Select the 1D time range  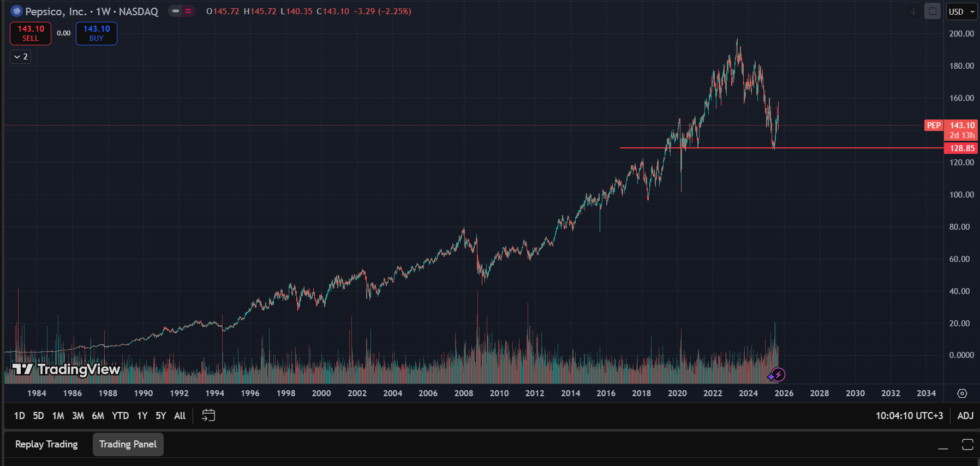(x=20, y=416)
